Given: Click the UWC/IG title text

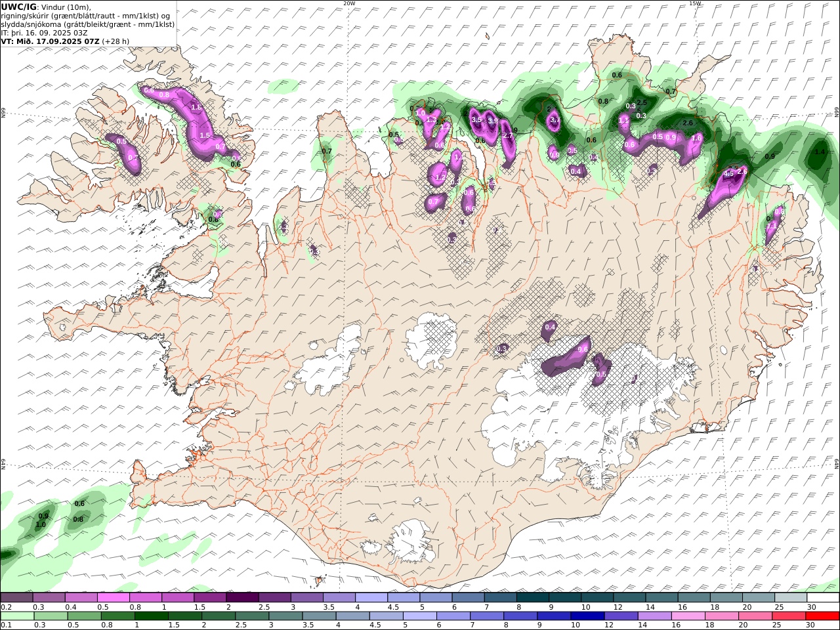Looking at the screenshot, I should (x=19, y=7).
